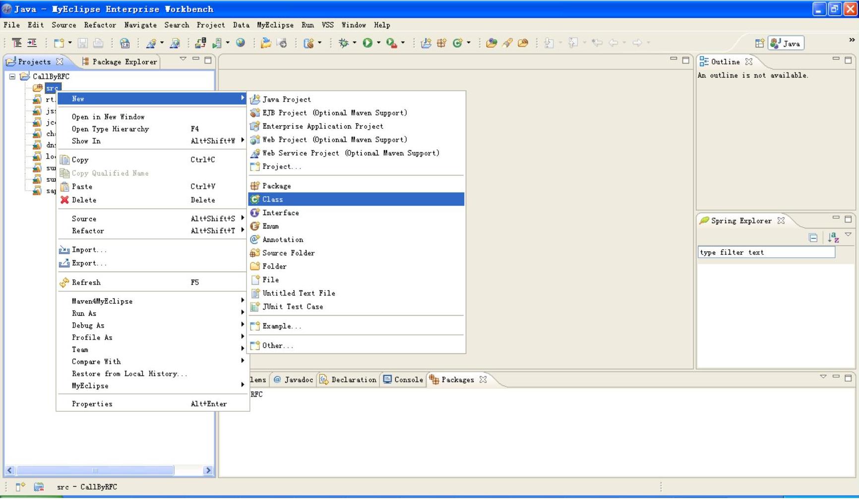Viewport: 859px width, 504px height.
Task: Click Collapse All in Spring Explorer
Action: [x=813, y=238]
